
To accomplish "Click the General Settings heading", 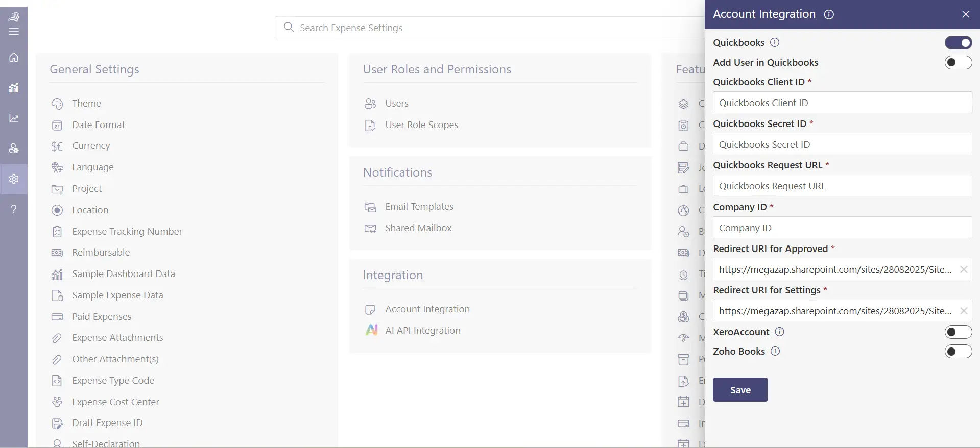I will pos(94,69).
